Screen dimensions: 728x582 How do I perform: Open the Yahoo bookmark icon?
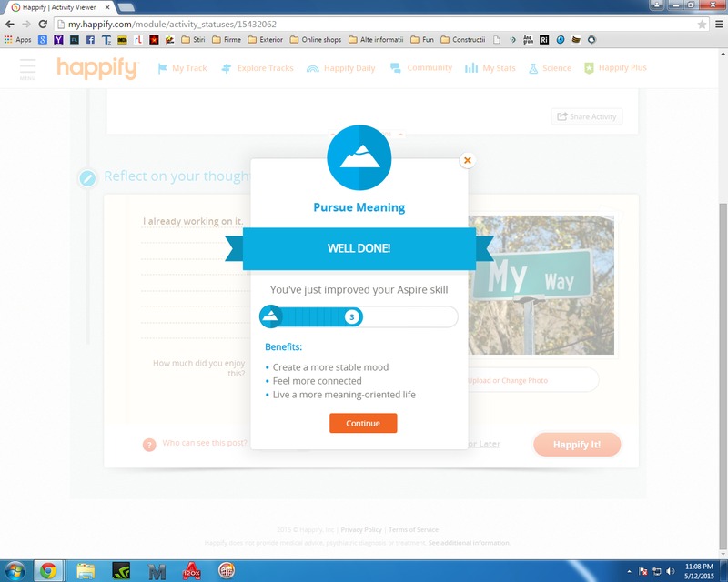click(58, 40)
